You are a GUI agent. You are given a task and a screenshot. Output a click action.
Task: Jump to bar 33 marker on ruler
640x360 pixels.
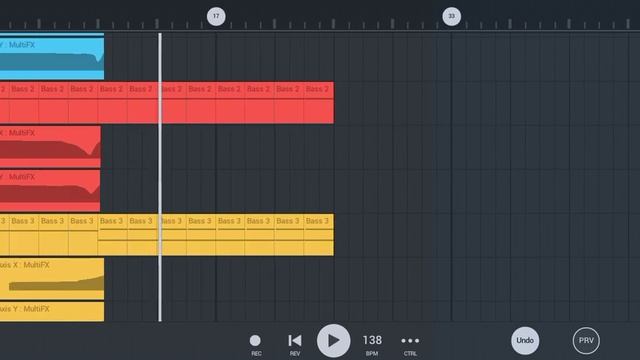[x=451, y=16]
